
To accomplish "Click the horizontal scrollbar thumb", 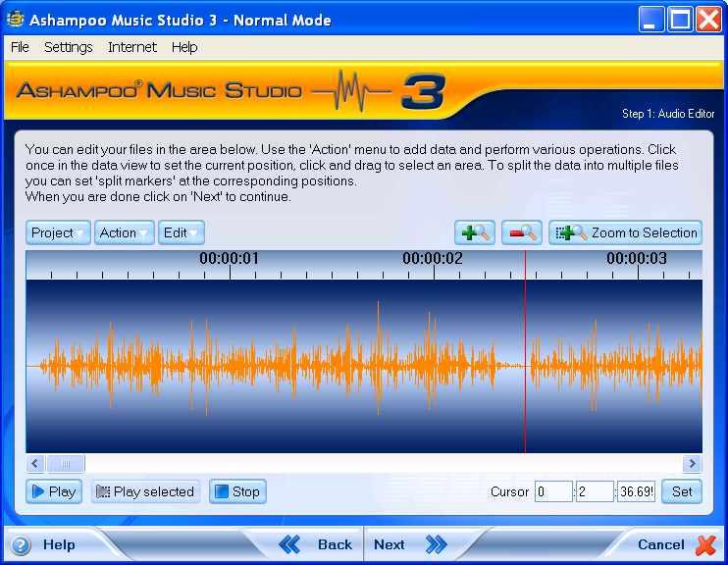I will [66, 464].
